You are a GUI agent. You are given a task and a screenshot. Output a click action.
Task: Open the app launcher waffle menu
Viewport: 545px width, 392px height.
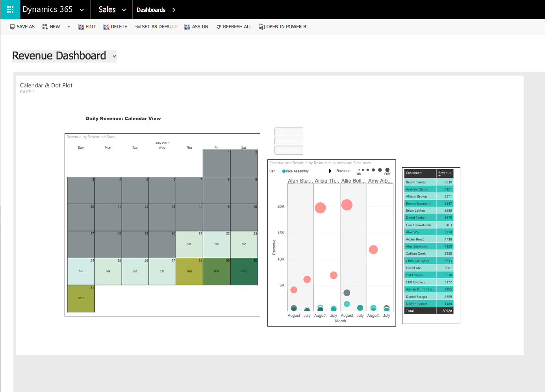tap(10, 9)
